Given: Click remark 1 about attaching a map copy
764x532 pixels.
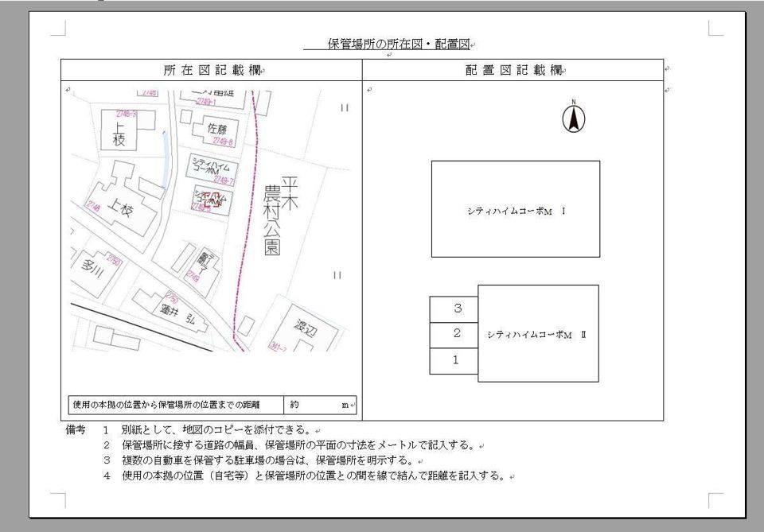Looking at the screenshot, I should pyautogui.click(x=215, y=430).
